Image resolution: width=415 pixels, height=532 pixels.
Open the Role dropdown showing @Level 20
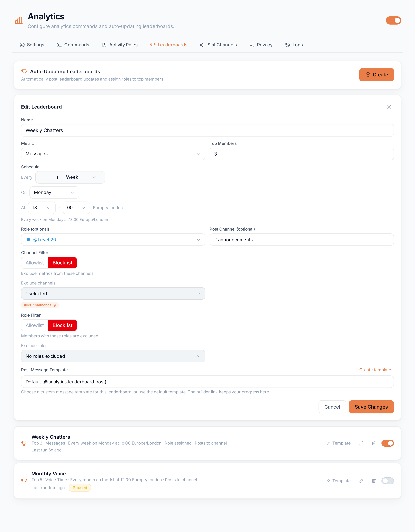113,240
